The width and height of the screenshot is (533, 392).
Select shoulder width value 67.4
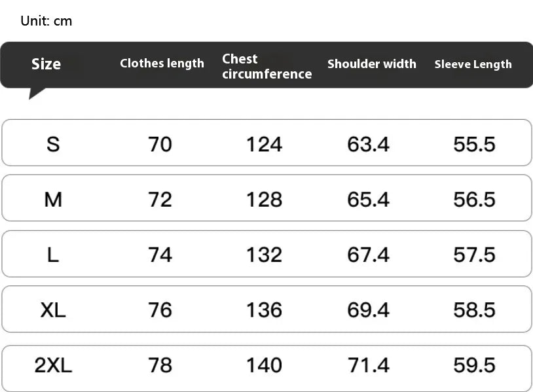[x=368, y=255]
